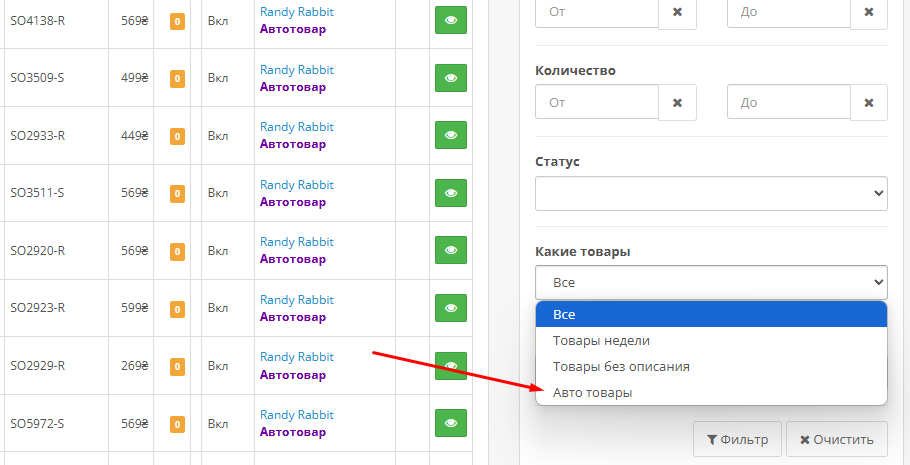Open Randy Rabbit link in SO3511-S row
Image resolution: width=910 pixels, height=465 pixels.
point(297,185)
